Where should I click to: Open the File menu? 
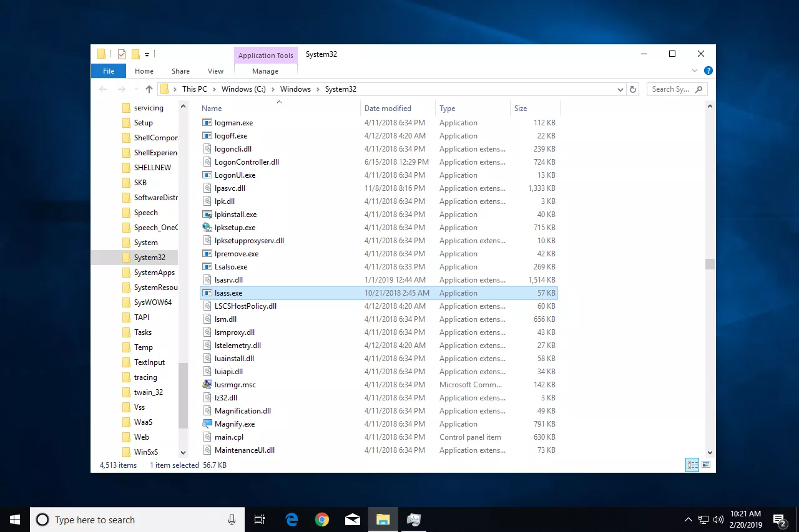(x=108, y=70)
